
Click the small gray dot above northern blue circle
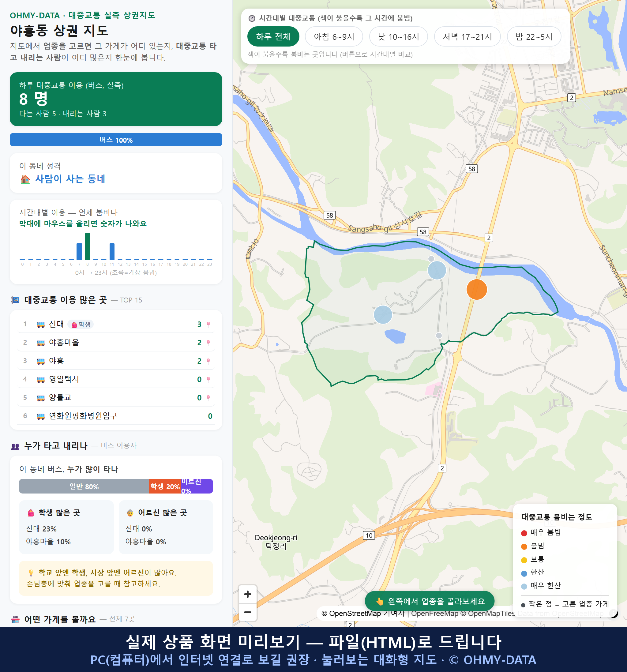tap(431, 259)
